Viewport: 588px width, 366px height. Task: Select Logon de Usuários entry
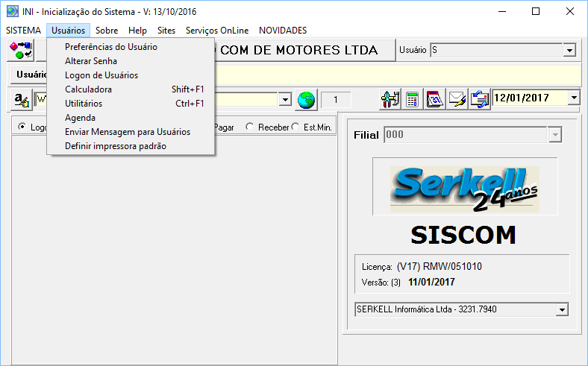[131, 75]
